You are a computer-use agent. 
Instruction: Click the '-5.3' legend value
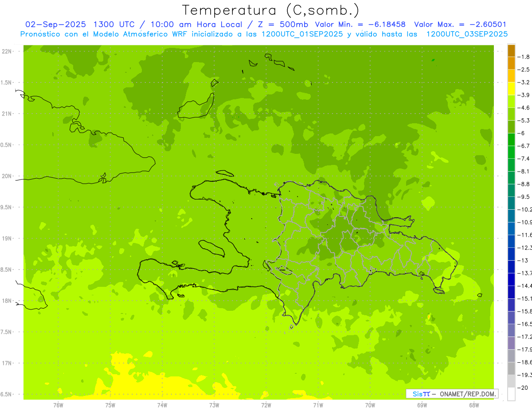524,121
